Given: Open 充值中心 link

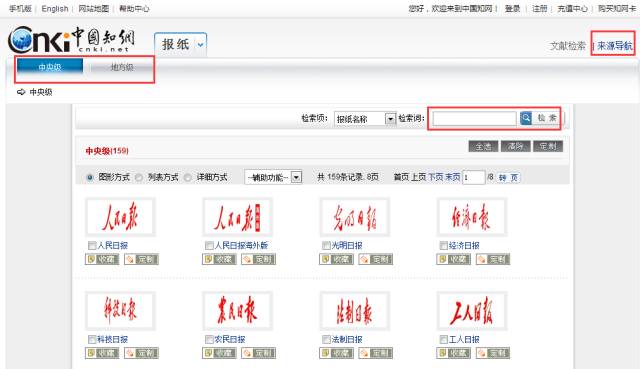Looking at the screenshot, I should point(572,9).
